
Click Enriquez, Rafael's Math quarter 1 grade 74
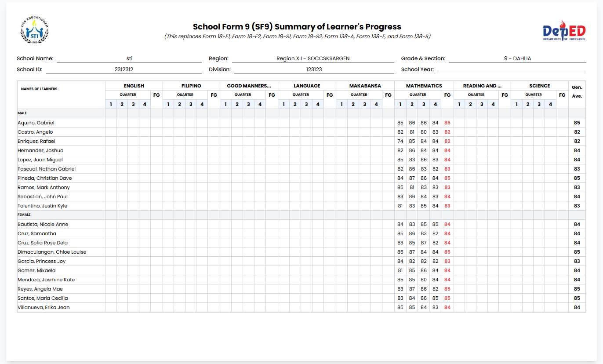400,142
